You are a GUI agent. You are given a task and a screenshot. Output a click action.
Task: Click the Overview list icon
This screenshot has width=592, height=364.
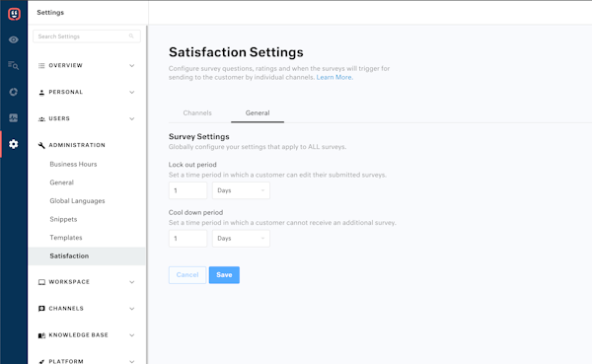pos(41,66)
